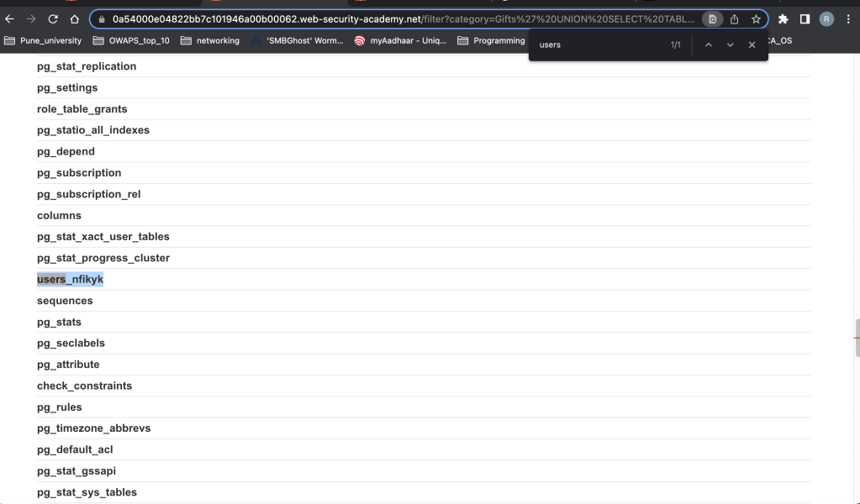Close the find-in-page bar
860x504 pixels.
pos(752,45)
